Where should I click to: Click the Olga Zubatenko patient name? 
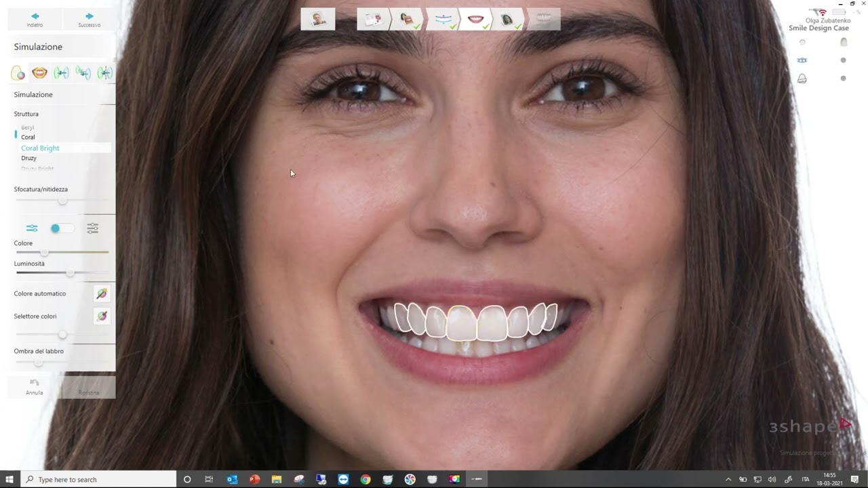coord(827,21)
